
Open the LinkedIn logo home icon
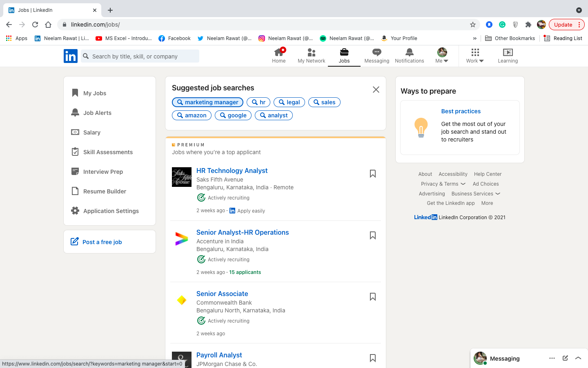tap(71, 56)
